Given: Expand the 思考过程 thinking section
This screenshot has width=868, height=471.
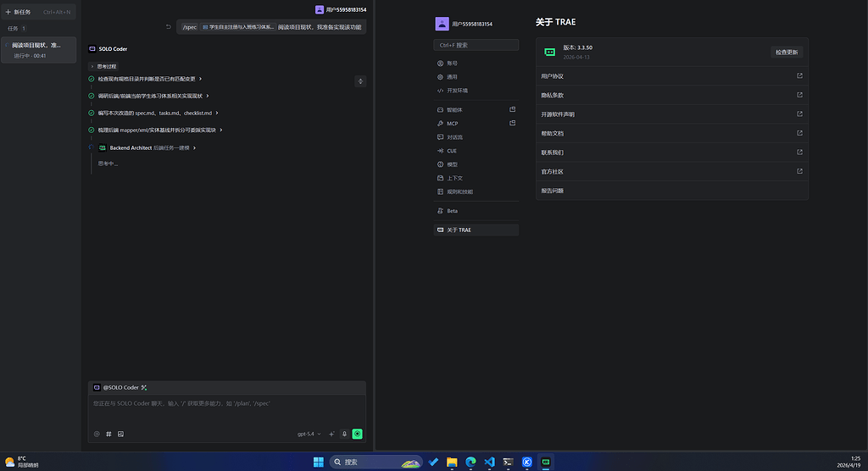Looking at the screenshot, I should point(103,66).
